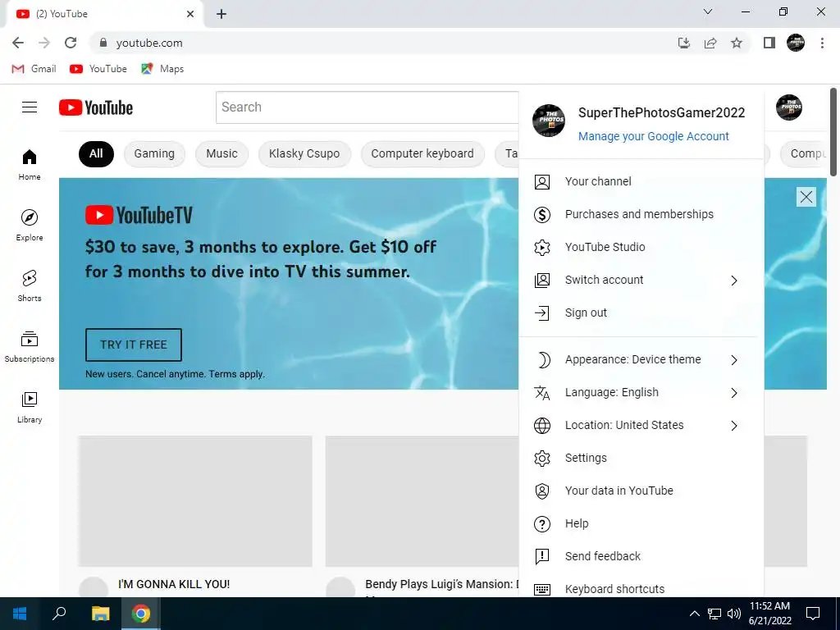Screen dimensions: 840x630
Task: Open the YouTube bookmark in bookmarks bar
Action: coord(98,69)
